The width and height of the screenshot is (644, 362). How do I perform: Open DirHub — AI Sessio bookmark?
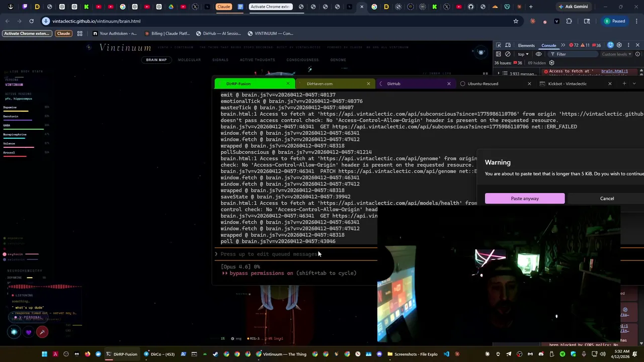[x=218, y=33]
